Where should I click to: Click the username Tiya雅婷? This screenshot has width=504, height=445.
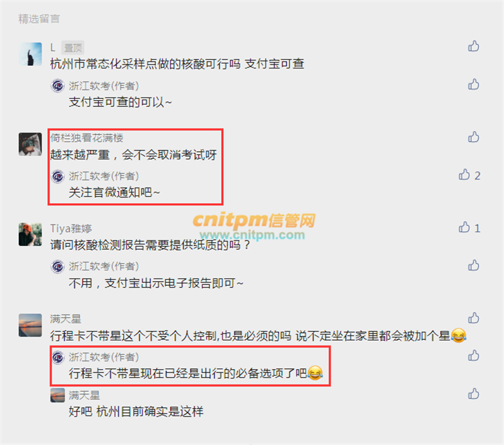(x=71, y=229)
